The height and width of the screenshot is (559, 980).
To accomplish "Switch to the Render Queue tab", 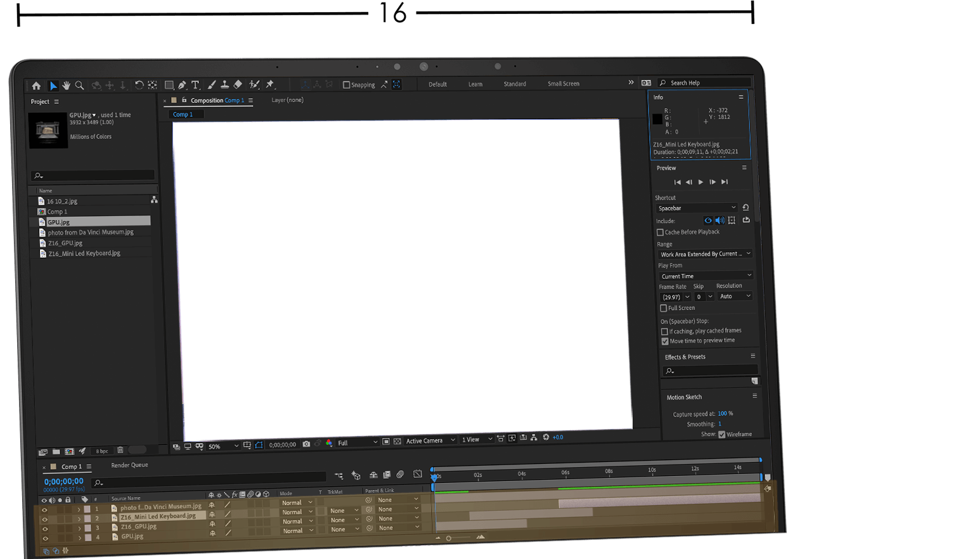I will [x=129, y=465].
